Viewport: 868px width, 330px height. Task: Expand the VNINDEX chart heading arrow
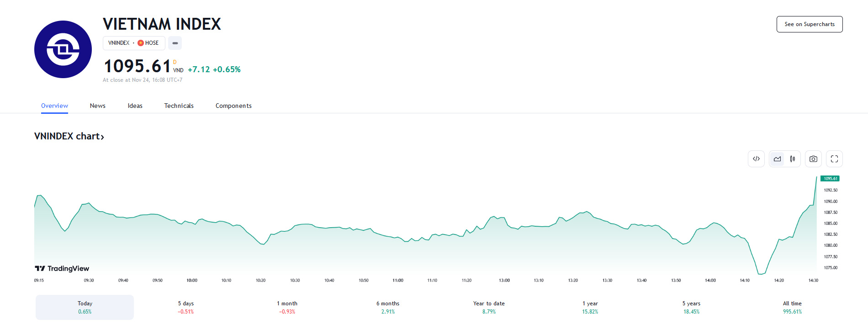(x=102, y=137)
